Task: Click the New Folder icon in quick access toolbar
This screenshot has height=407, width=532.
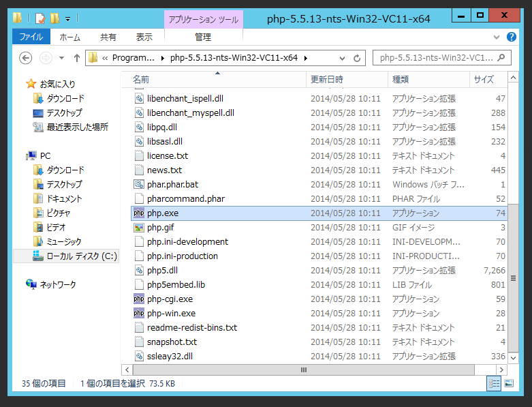Action: (x=54, y=18)
